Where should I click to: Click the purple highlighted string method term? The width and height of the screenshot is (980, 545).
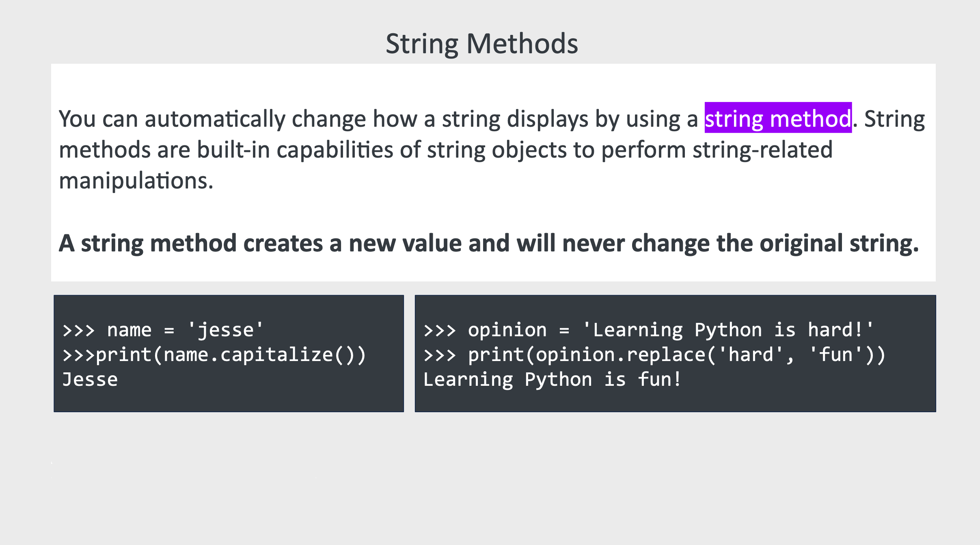point(778,118)
